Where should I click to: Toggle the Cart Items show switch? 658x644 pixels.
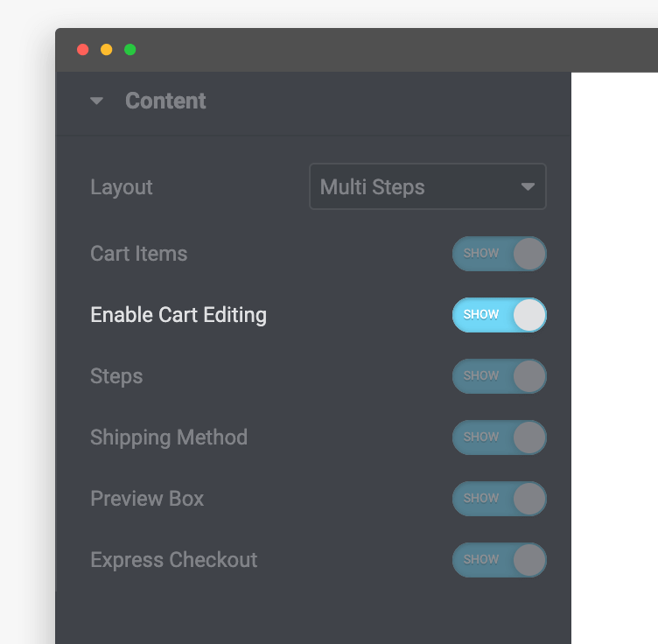point(500,254)
